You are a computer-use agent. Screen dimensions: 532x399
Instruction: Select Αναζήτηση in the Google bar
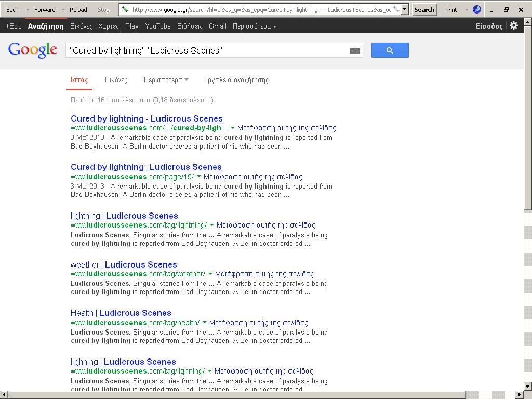tap(46, 26)
